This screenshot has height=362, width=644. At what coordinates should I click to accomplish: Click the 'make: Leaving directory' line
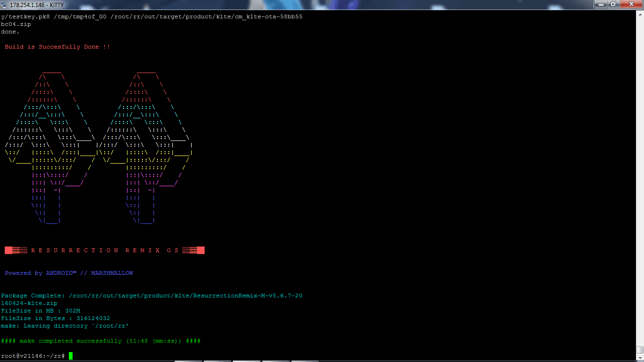(x=65, y=326)
